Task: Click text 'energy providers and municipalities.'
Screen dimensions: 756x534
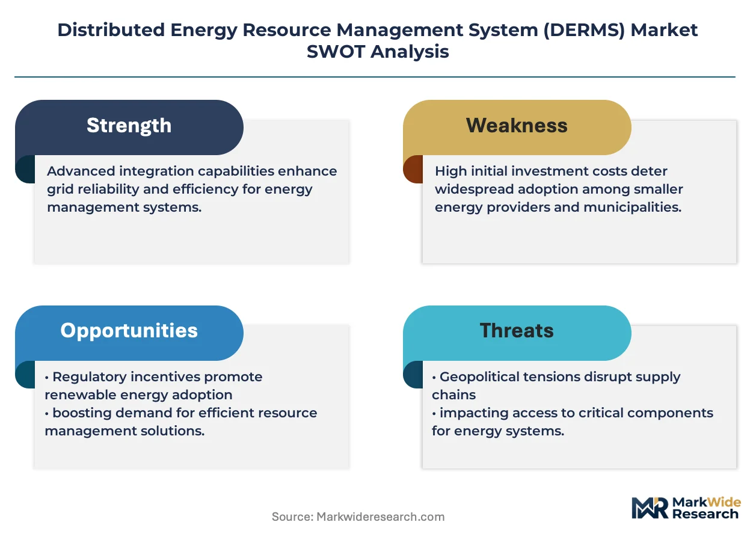Action: 558,207
